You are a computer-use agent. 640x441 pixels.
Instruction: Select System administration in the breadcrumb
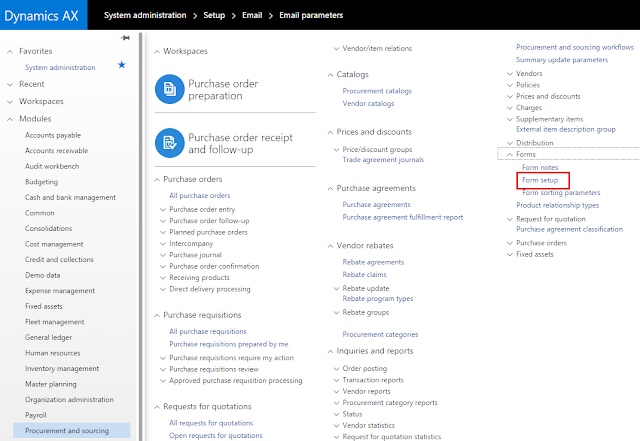click(145, 15)
